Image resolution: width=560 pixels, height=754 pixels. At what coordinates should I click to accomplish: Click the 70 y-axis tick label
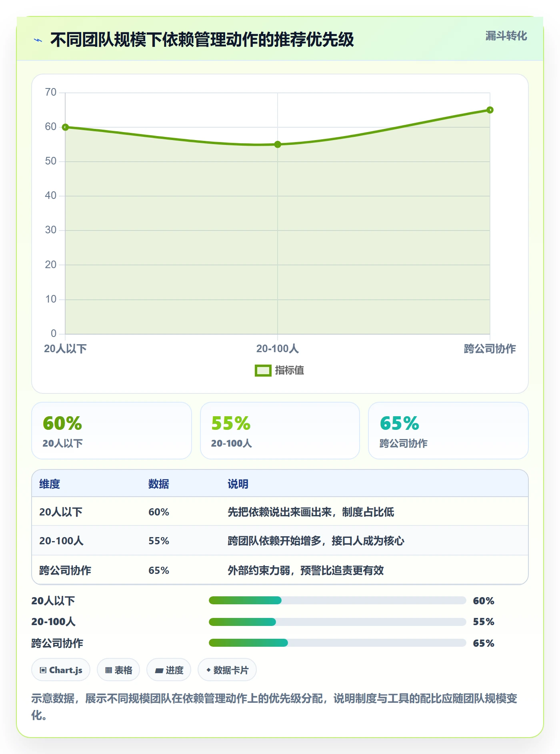click(51, 92)
